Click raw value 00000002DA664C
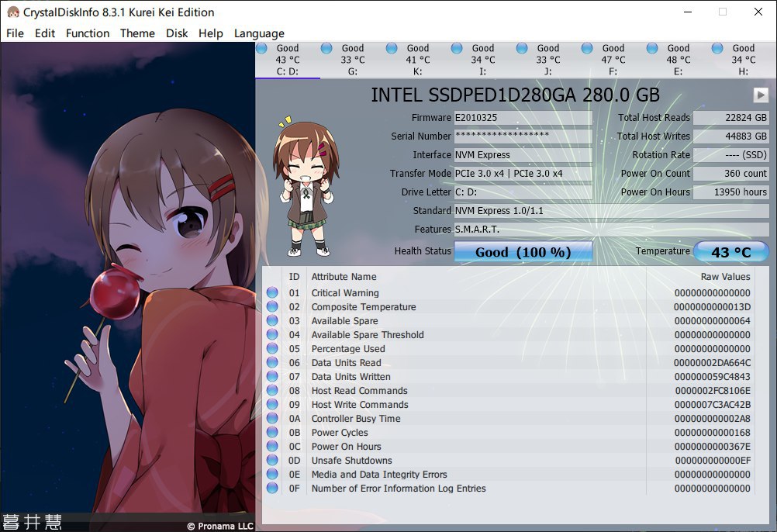Image resolution: width=777 pixels, height=532 pixels. coord(712,363)
